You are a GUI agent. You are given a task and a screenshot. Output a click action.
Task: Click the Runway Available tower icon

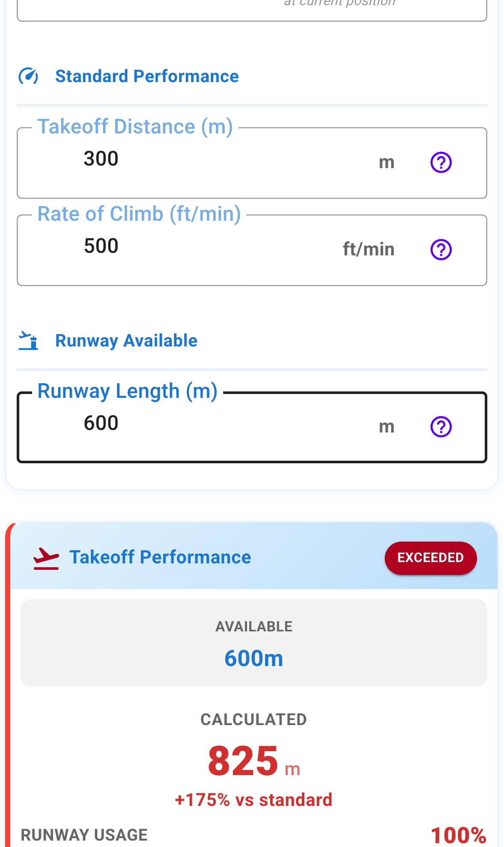pyautogui.click(x=28, y=341)
